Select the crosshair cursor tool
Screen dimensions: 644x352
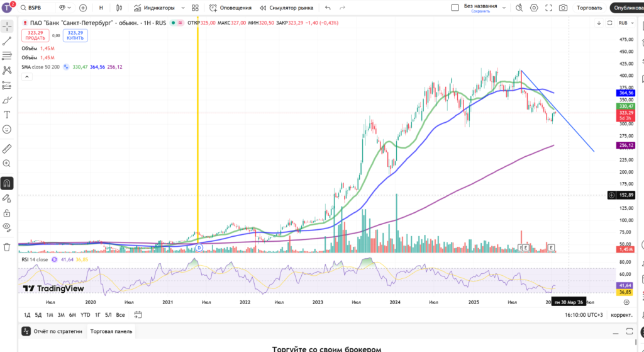click(x=7, y=26)
